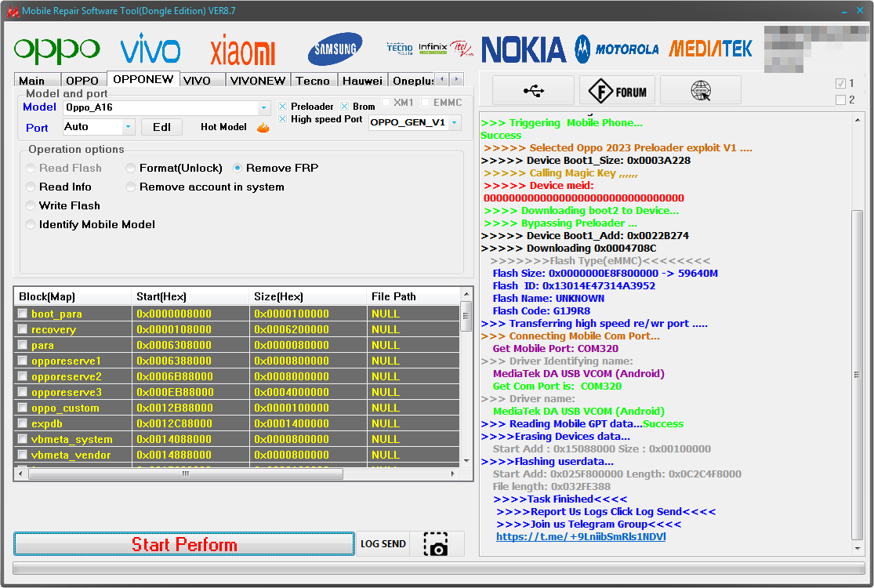Click the vbmeta_vendor partition row name
Screen dimensions: 874x588
71,455
